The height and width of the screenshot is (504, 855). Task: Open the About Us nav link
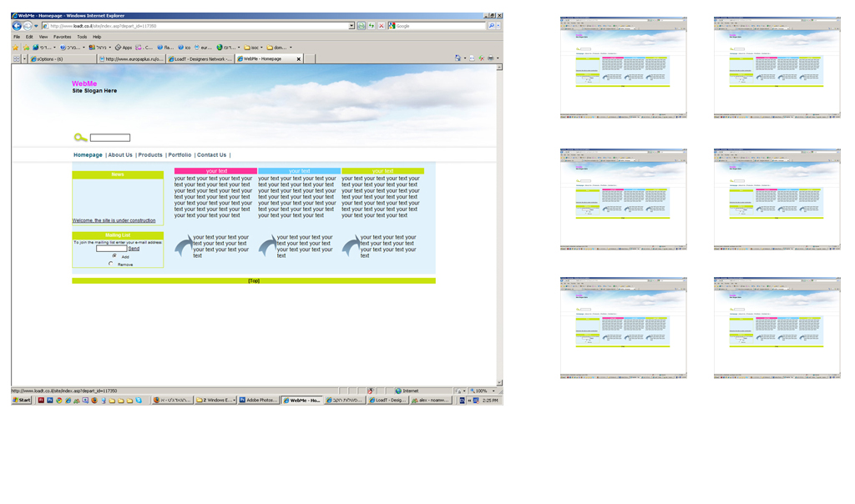(120, 154)
